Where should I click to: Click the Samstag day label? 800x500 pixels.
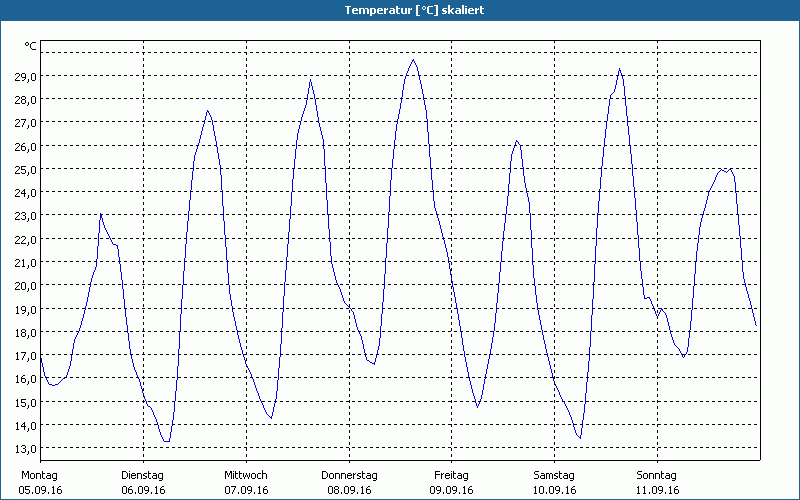coord(554,475)
